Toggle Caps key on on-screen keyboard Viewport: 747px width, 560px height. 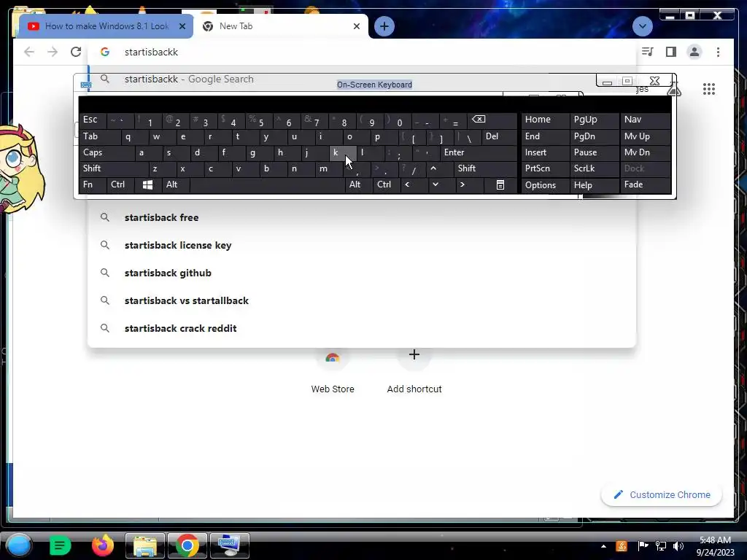click(x=107, y=152)
